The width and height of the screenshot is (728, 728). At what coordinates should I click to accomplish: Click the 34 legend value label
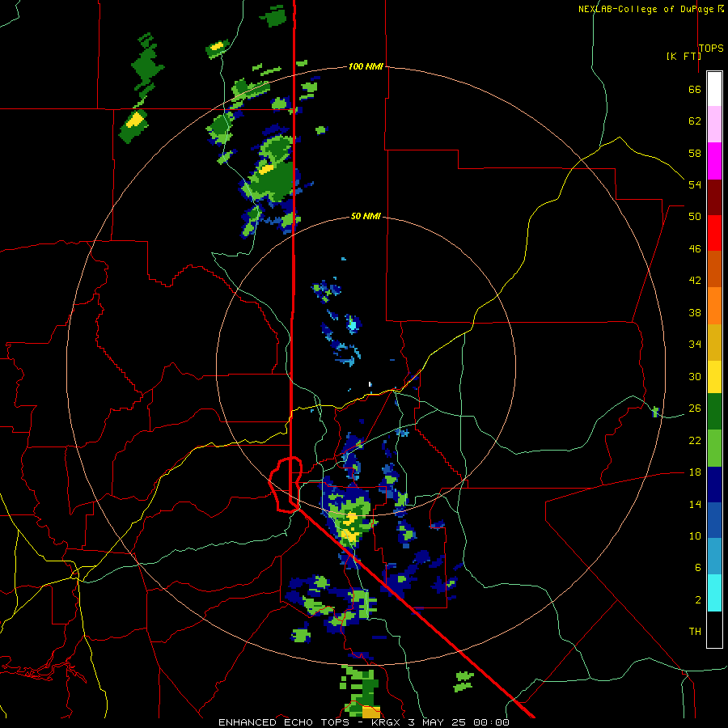tap(695, 345)
